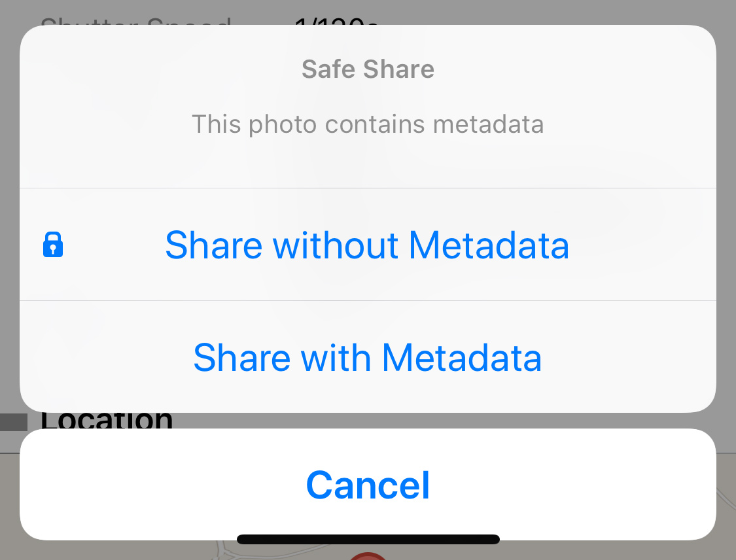Image resolution: width=736 pixels, height=560 pixels.
Task: Choose to strip metadata before sharing
Action: click(x=368, y=245)
